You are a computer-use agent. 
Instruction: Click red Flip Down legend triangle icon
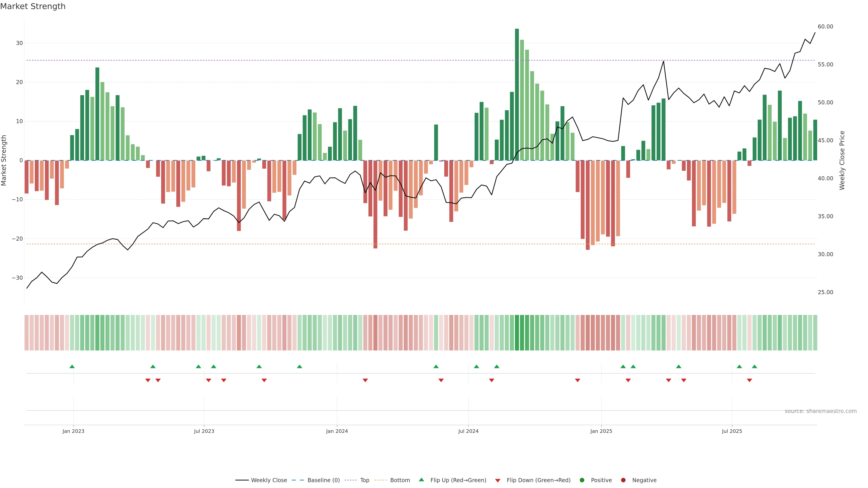pos(498,480)
